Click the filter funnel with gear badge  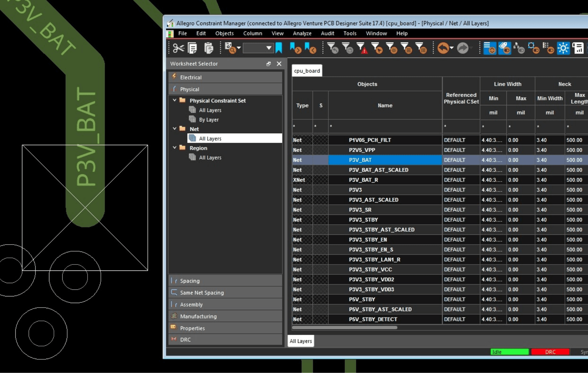click(x=392, y=48)
